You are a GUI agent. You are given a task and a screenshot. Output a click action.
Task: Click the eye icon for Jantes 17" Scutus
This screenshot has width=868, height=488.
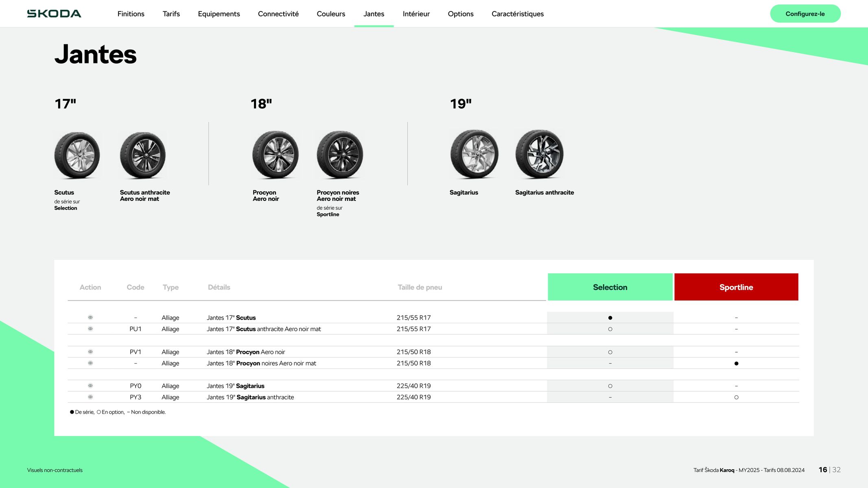tap(90, 317)
